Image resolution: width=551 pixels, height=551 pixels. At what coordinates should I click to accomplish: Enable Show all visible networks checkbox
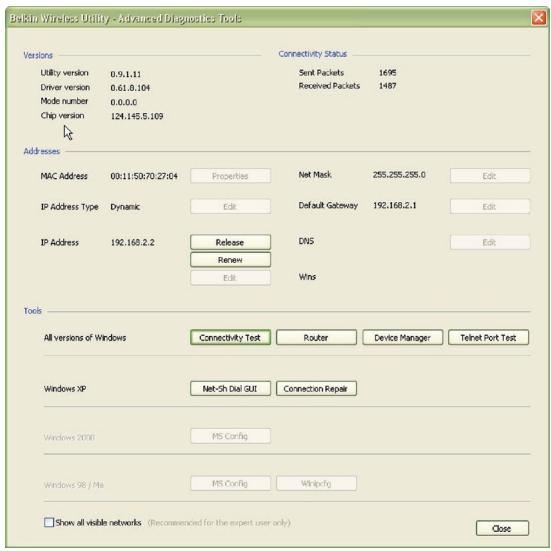[x=49, y=522]
